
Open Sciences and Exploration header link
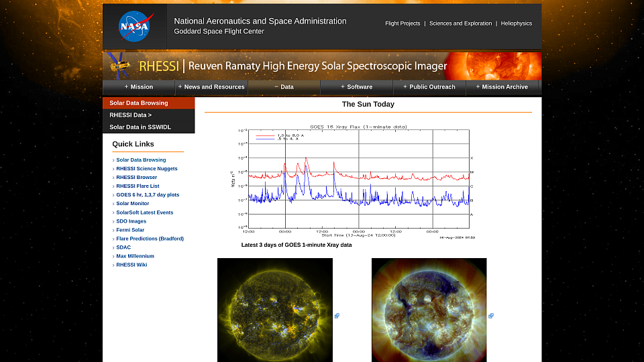click(x=460, y=23)
